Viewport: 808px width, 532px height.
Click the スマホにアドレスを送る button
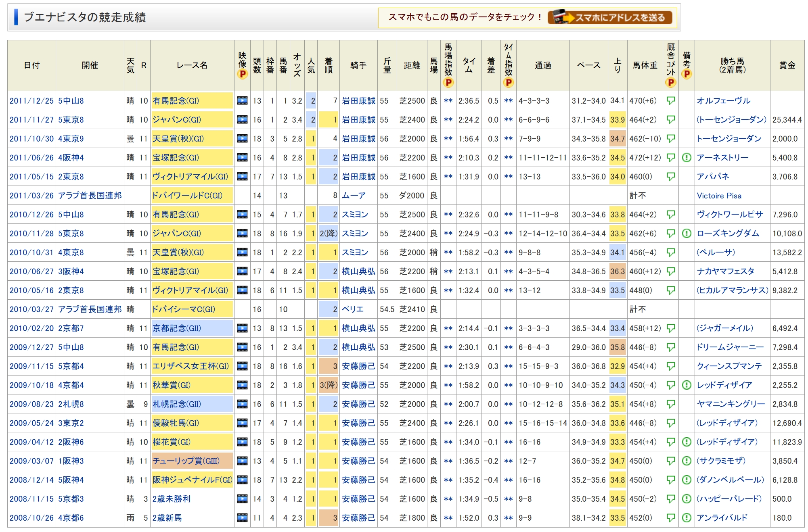[x=610, y=17]
